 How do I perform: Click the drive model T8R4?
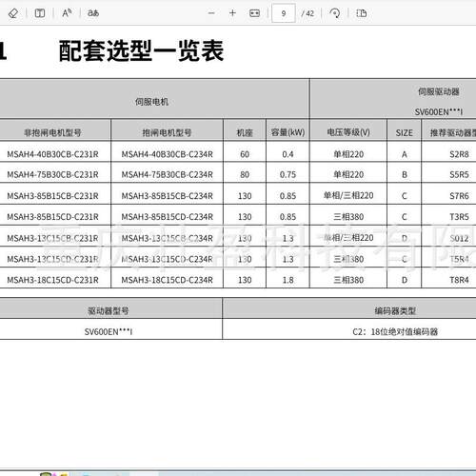pos(459,280)
